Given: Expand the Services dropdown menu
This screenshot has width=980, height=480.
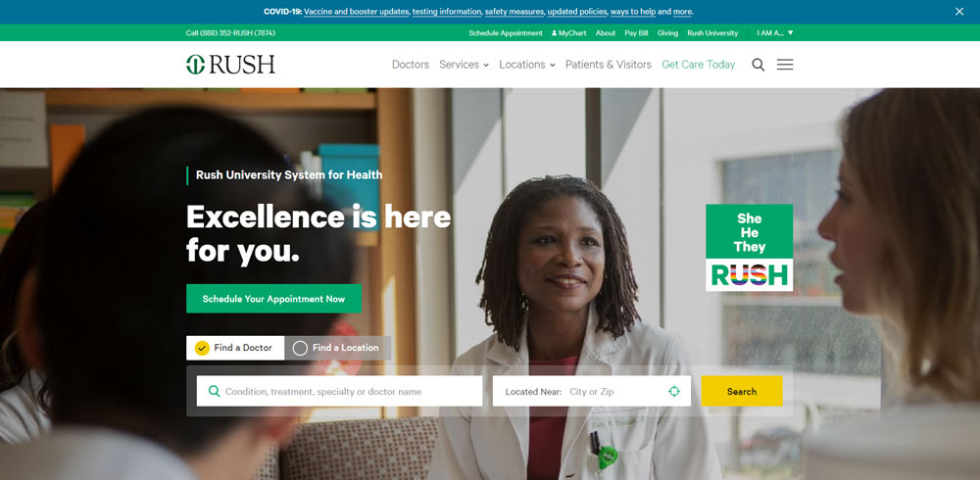Looking at the screenshot, I should coord(464,65).
